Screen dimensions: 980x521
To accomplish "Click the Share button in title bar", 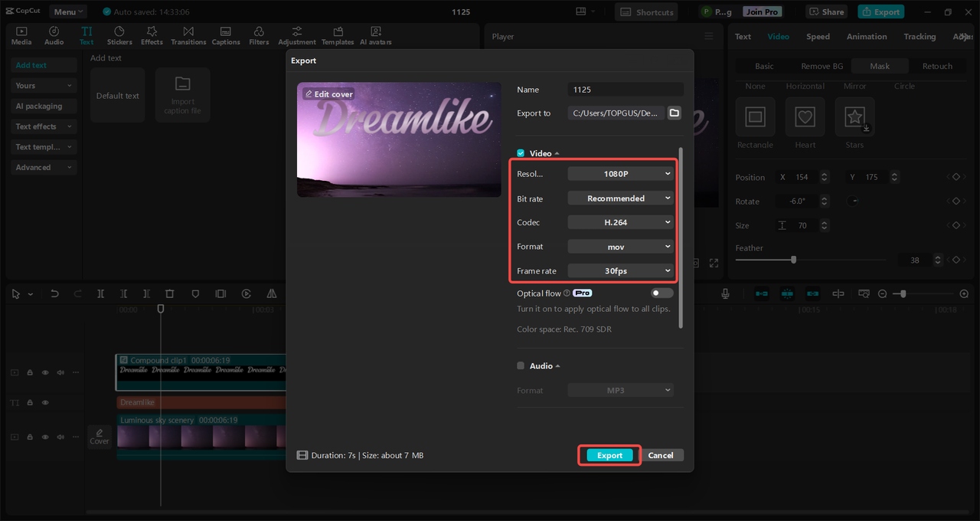I will click(825, 11).
